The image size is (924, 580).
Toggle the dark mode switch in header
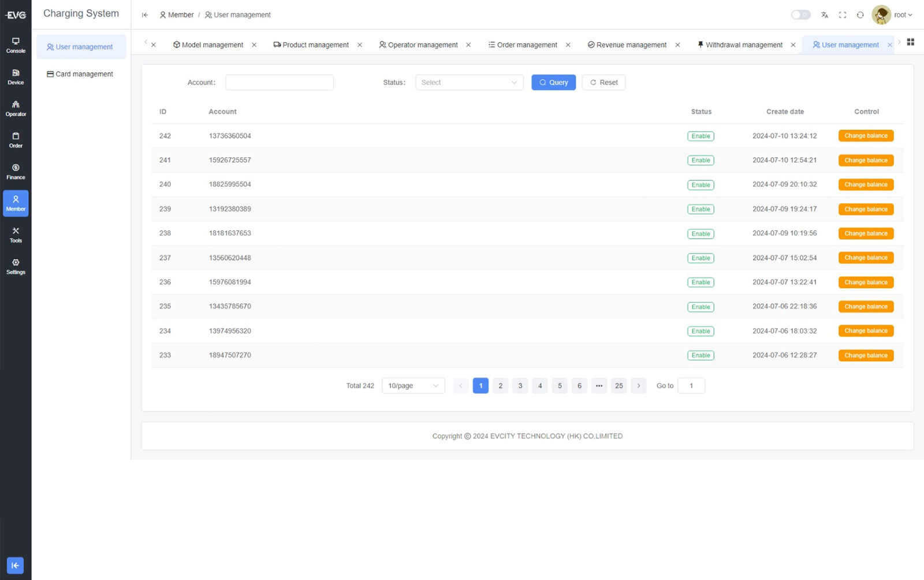point(800,15)
